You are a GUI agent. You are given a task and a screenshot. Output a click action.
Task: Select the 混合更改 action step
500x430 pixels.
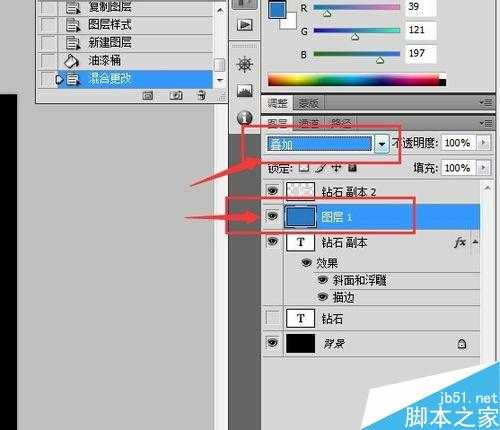click(x=135, y=79)
